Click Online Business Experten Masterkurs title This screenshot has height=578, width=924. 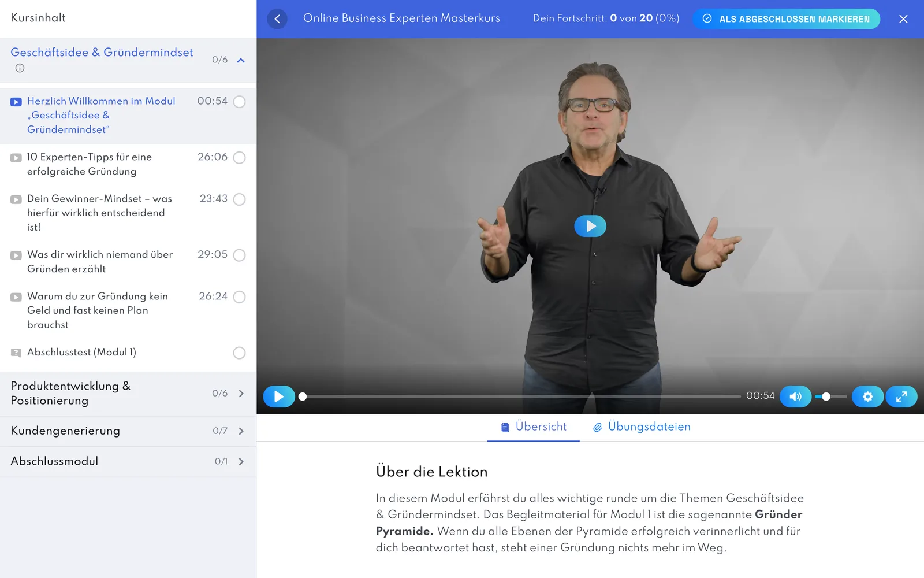[x=401, y=18]
